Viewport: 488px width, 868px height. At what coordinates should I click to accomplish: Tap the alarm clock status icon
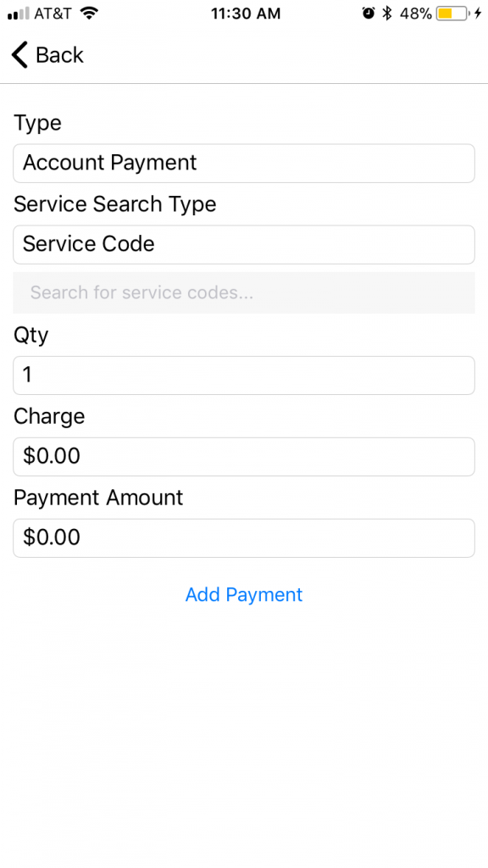pyautogui.click(x=369, y=14)
